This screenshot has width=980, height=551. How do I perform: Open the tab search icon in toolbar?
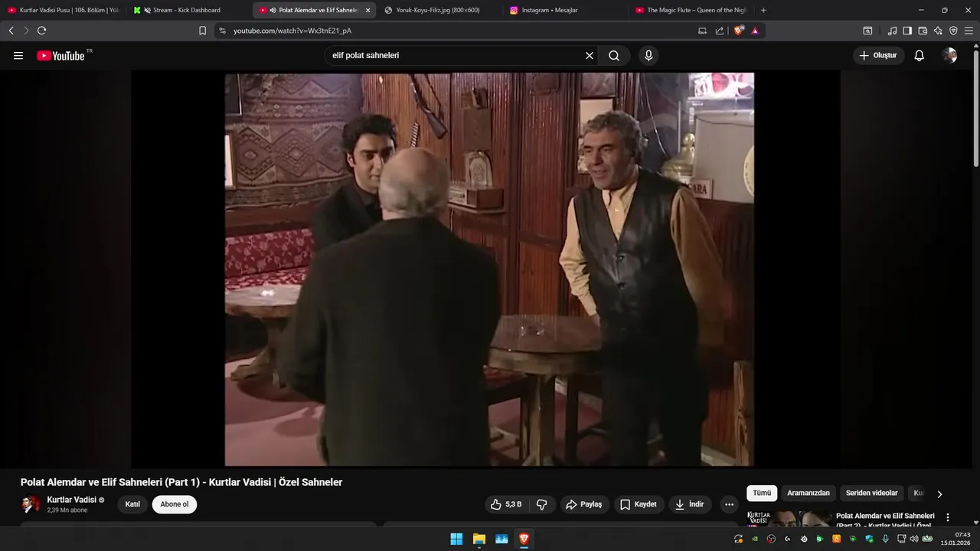[x=867, y=31]
